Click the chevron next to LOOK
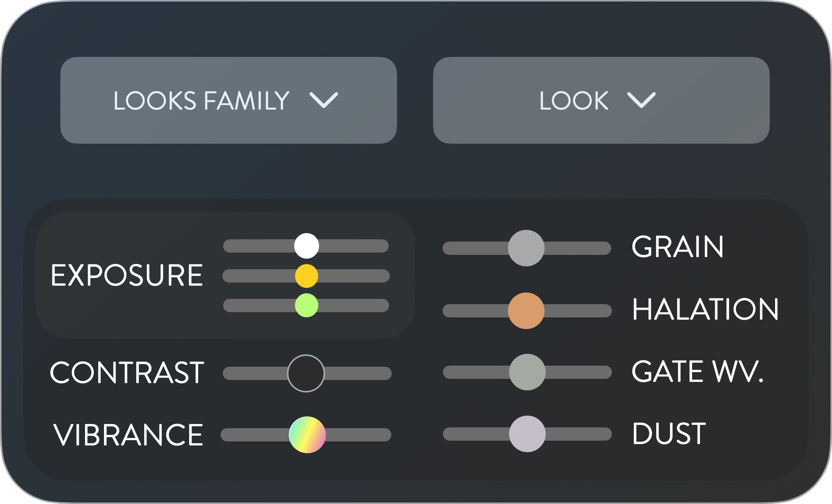This screenshot has width=832, height=504. 641,100
